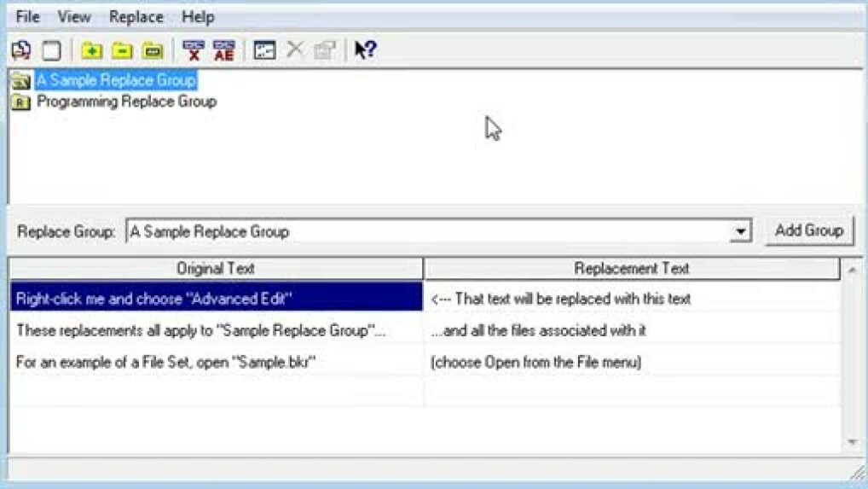Click the first toolbar icon with overlapping documents
This screenshot has width=868, height=489.
click(21, 49)
